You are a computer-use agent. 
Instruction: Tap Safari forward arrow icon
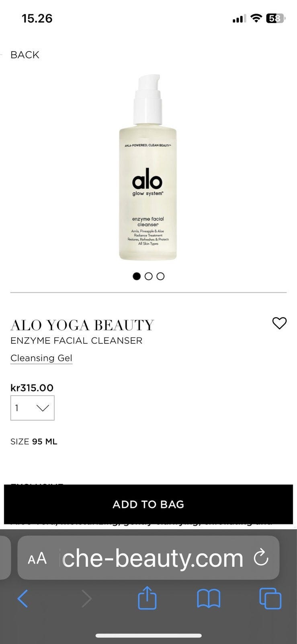pyautogui.click(x=86, y=599)
